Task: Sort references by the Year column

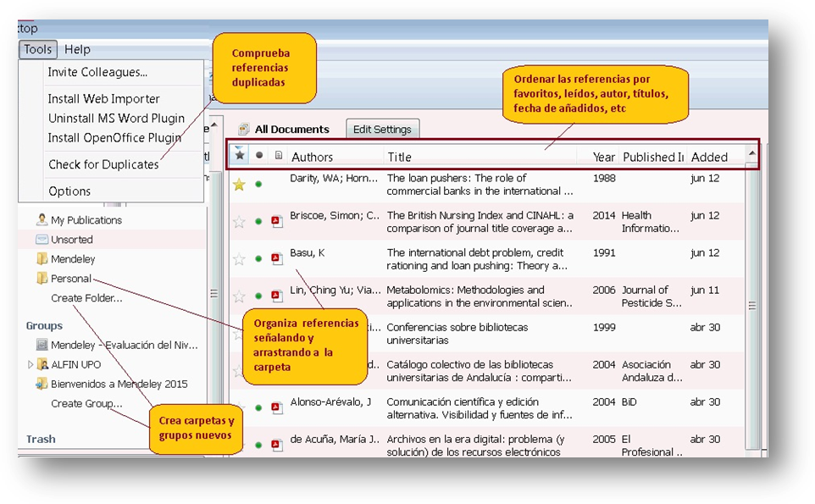Action: 604,157
